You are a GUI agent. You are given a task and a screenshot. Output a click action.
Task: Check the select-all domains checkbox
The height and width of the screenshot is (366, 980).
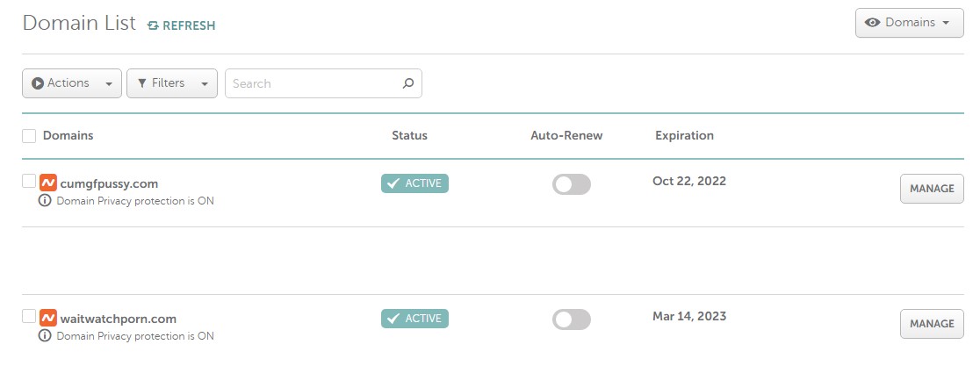29,136
